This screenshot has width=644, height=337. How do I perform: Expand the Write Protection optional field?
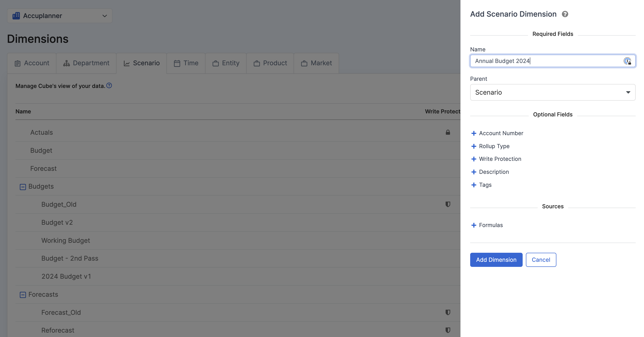pos(496,159)
